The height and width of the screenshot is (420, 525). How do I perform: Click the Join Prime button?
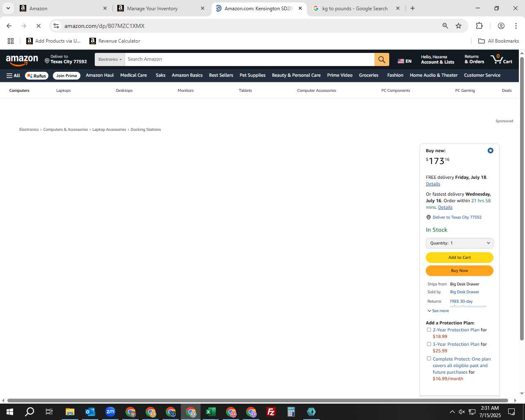(x=66, y=75)
